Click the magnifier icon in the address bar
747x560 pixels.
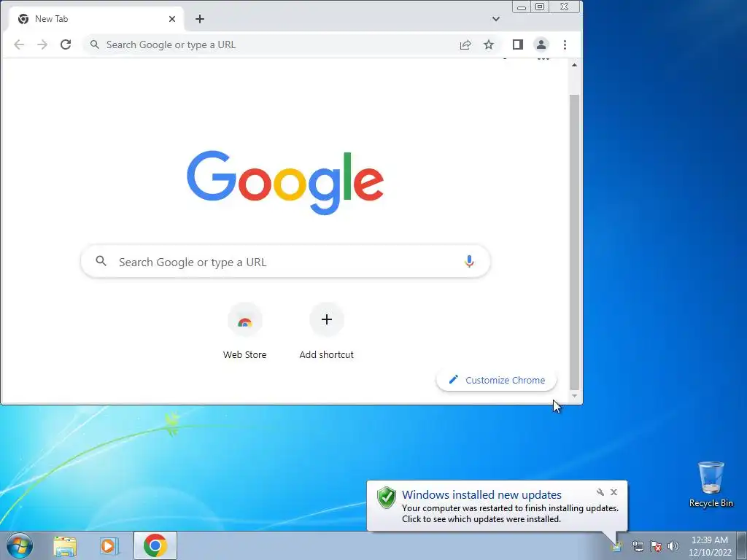tap(95, 44)
